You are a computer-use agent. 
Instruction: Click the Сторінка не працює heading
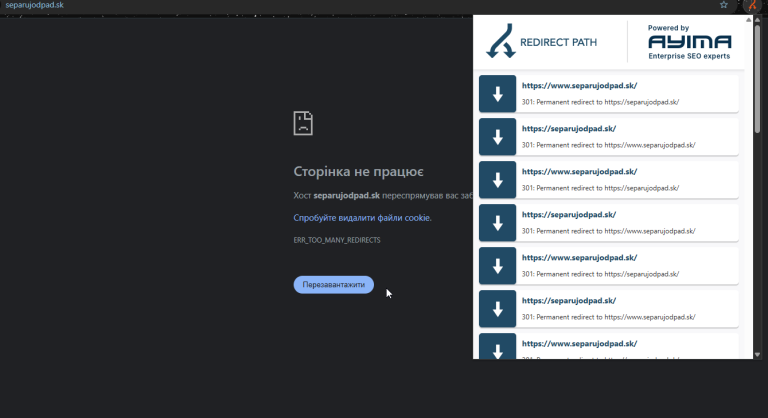[359, 172]
